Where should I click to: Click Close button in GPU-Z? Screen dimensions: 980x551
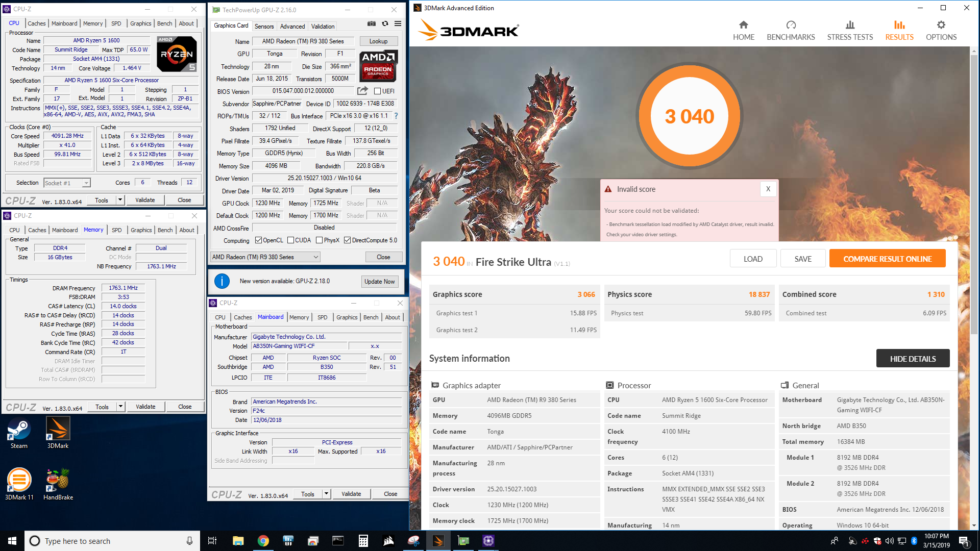tap(383, 257)
